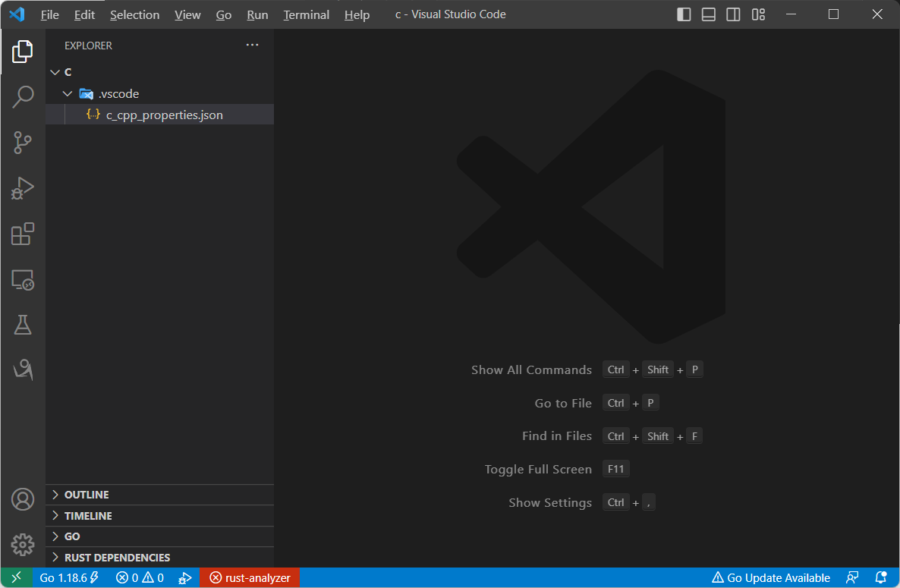The image size is (900, 588).
Task: Open the View menu
Action: tap(187, 15)
